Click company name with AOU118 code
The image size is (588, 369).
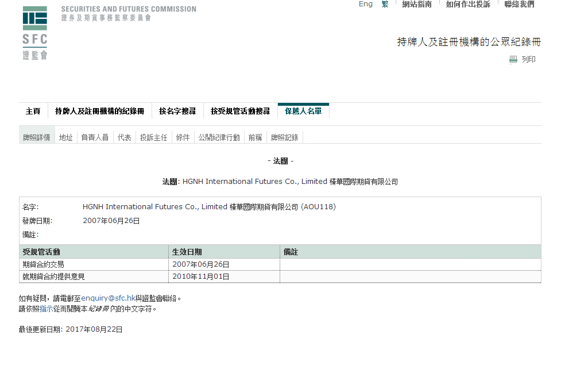coord(209,207)
